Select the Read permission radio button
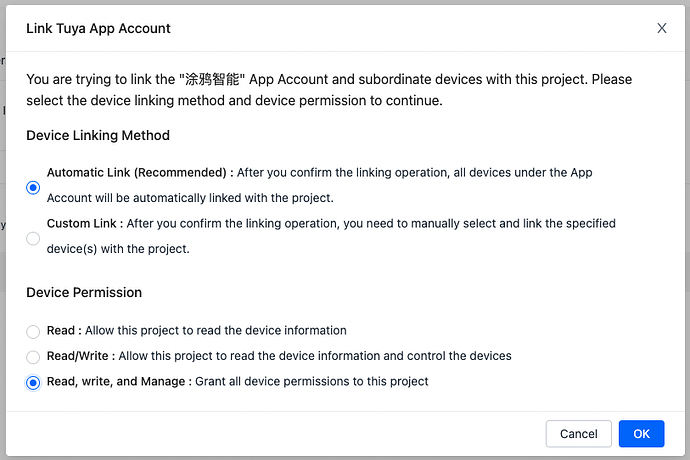This screenshot has width=690, height=460. (34, 331)
